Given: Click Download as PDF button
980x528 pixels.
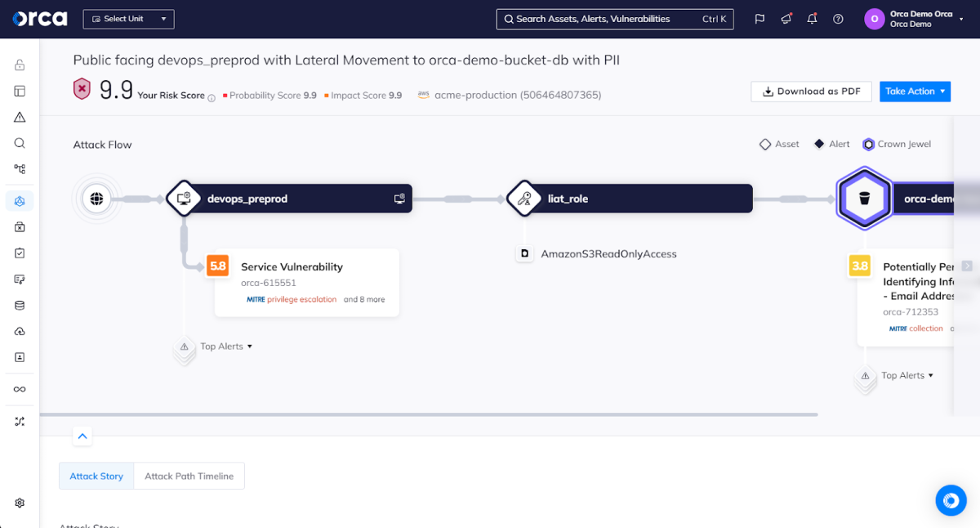Looking at the screenshot, I should click(x=811, y=92).
